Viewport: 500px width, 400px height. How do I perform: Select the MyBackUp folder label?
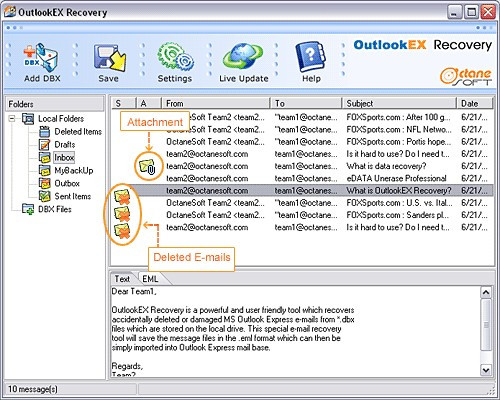(x=74, y=170)
